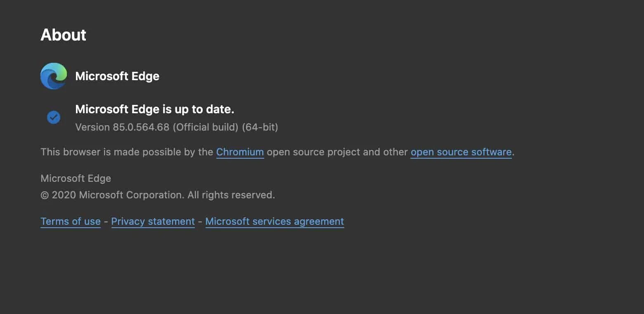Click the version number 85.0.564.68
The width and height of the screenshot is (644, 314).
coord(141,127)
